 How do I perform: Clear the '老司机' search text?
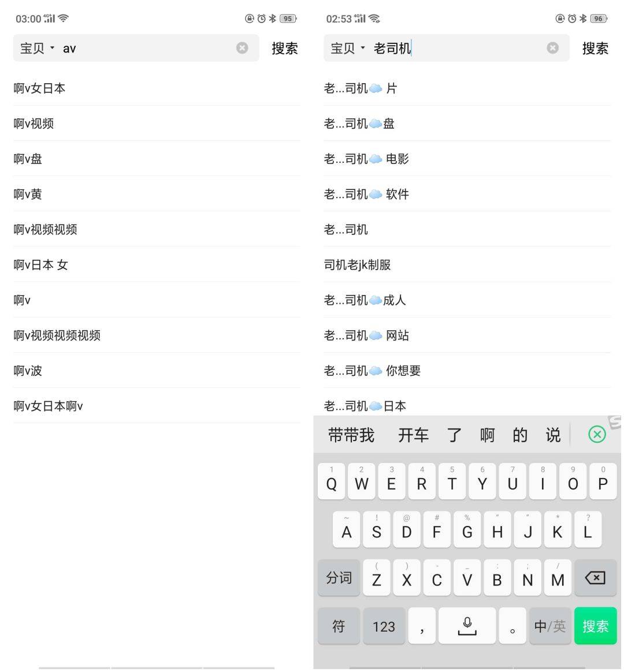tap(552, 48)
